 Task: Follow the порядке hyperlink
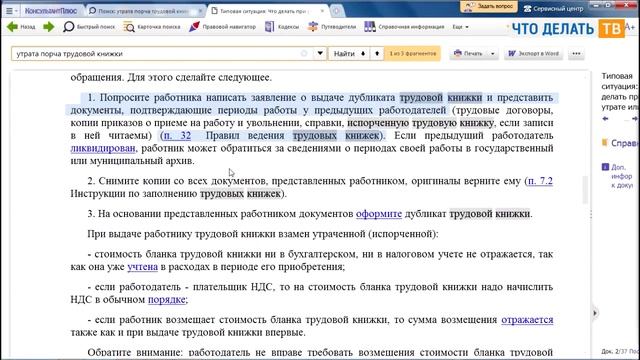point(167,300)
